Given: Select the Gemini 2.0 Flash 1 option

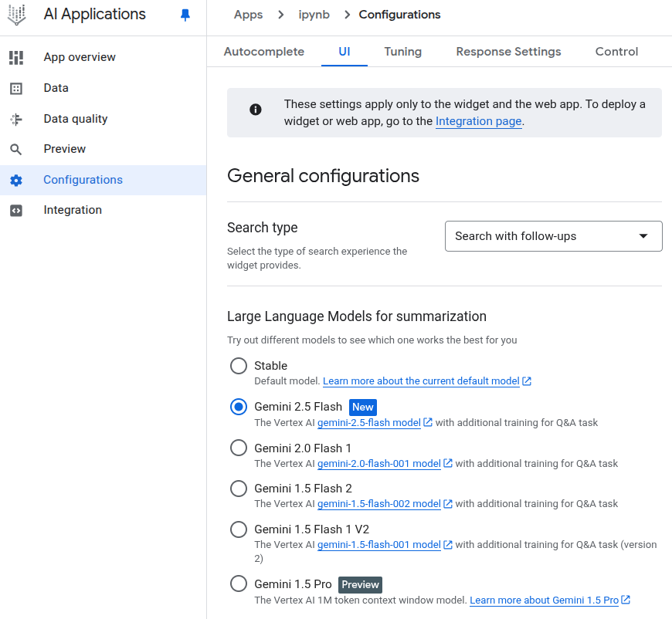Looking at the screenshot, I should click(x=239, y=448).
